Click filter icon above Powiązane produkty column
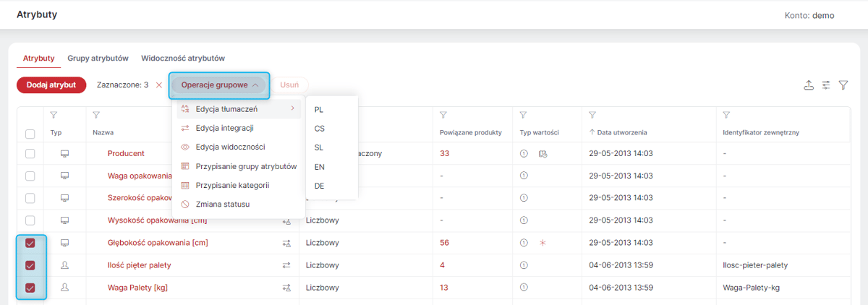The image size is (868, 305). click(x=443, y=115)
